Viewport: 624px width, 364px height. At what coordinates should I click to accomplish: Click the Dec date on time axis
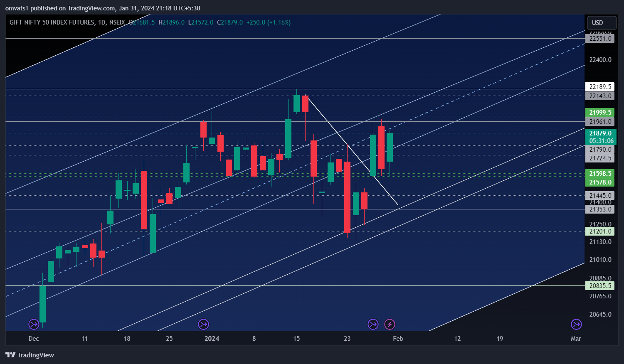(34, 339)
